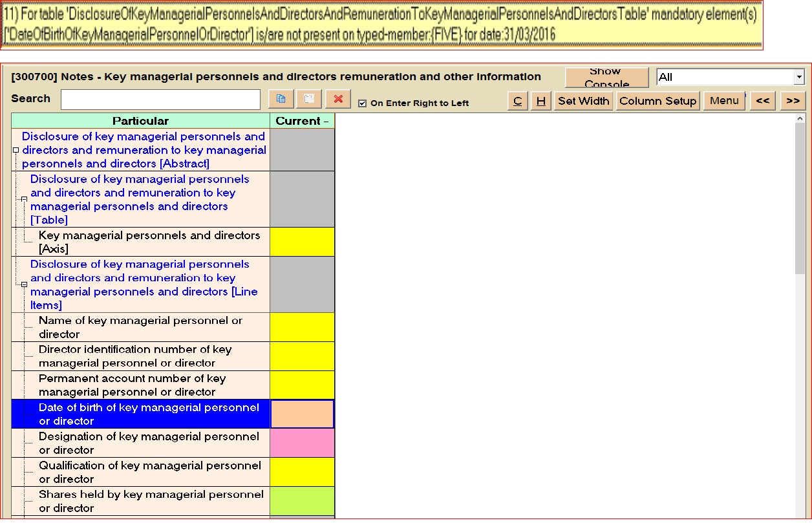Image resolution: width=812 pixels, height=523 pixels.
Task: Select the pink Designation value cell
Action: [302, 443]
